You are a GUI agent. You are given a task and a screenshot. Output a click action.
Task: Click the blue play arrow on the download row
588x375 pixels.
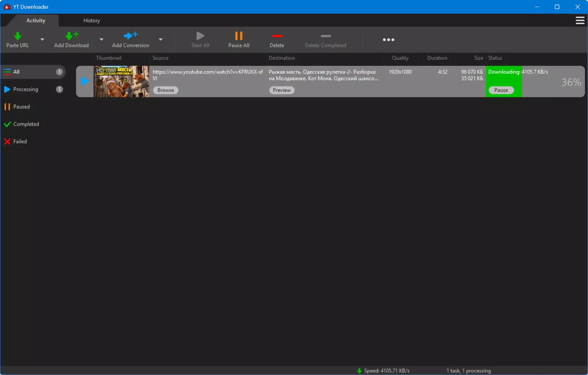84,81
